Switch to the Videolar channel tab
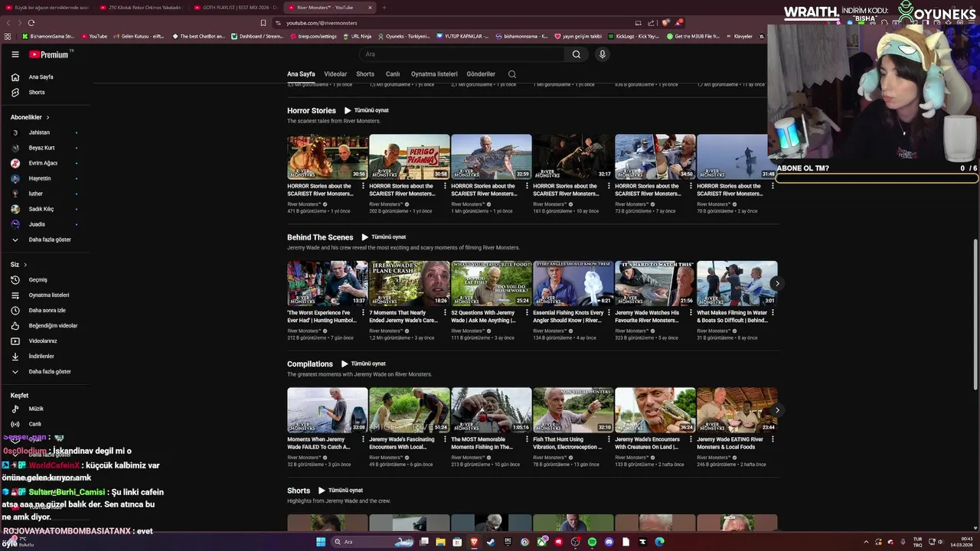Image resolution: width=980 pixels, height=551 pixels. [x=335, y=74]
